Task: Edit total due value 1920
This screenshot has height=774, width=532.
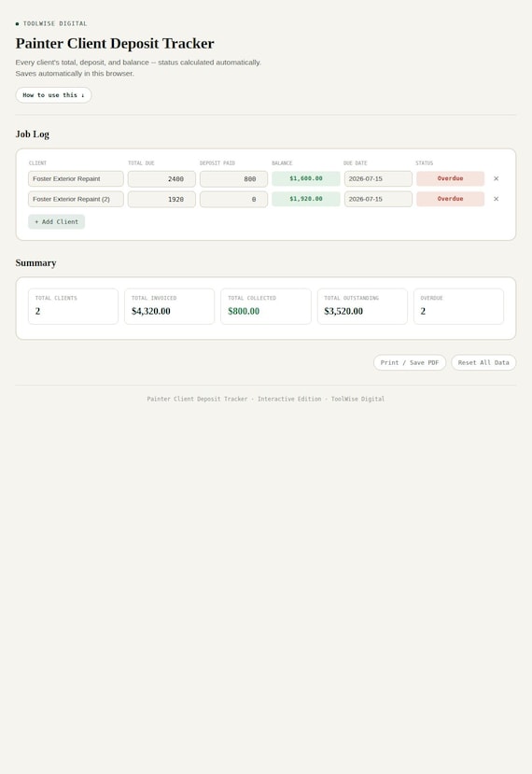Action: [x=161, y=199]
